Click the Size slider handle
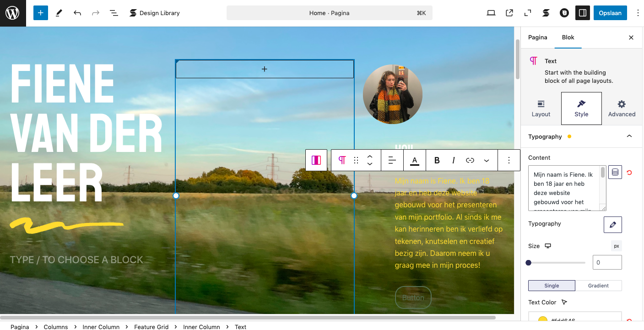Image resolution: width=644 pixels, height=330 pixels. pos(529,263)
